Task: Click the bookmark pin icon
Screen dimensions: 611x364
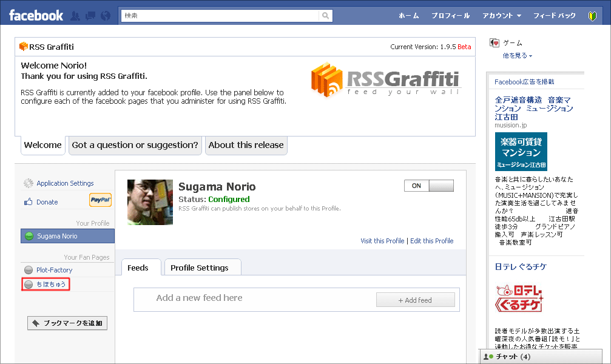Action: coord(36,323)
